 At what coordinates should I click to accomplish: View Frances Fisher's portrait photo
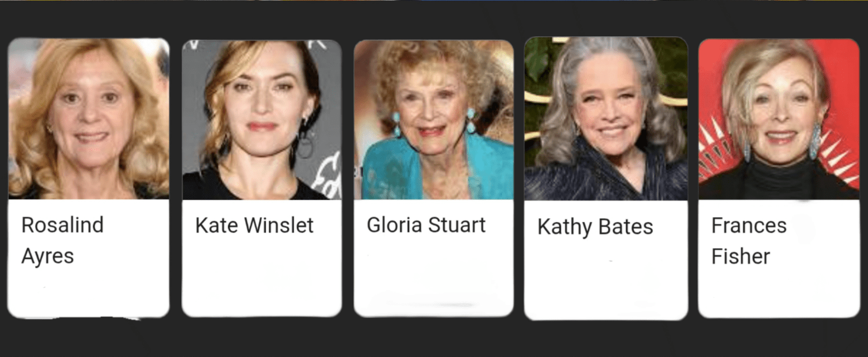(x=779, y=119)
